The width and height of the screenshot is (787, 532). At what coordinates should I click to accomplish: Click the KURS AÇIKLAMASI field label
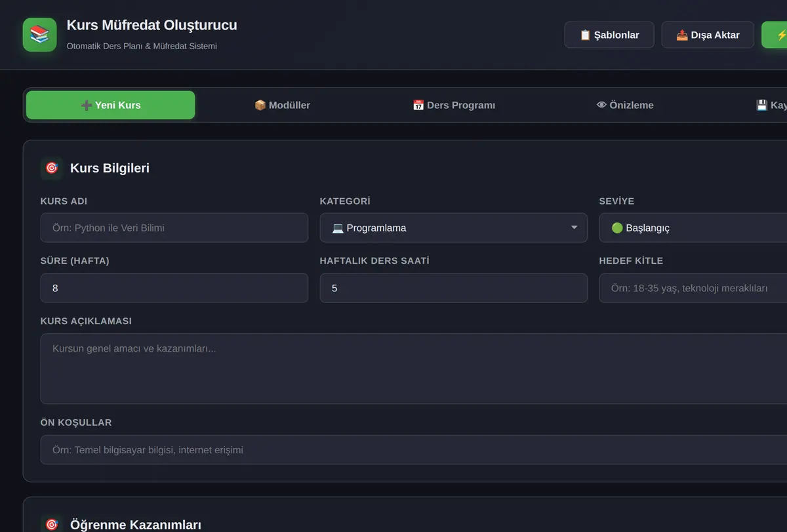coord(86,321)
